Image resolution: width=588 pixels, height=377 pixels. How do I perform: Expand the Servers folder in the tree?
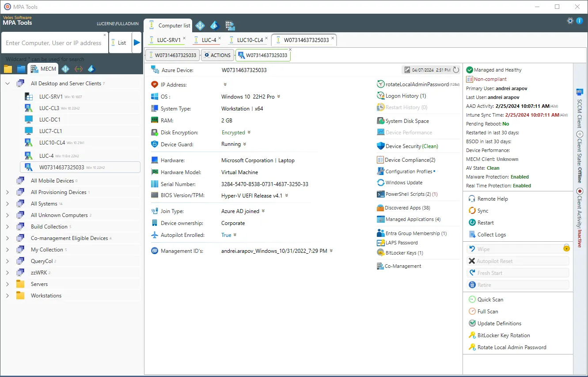(7, 284)
